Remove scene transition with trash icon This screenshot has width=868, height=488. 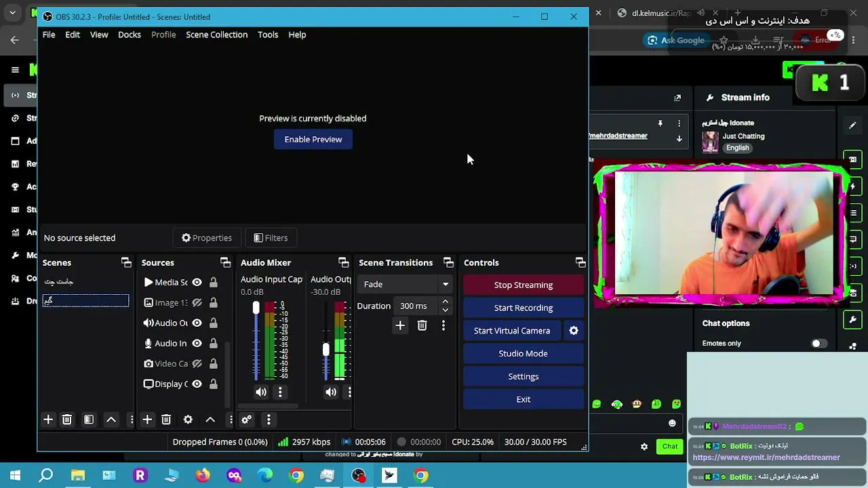(422, 326)
